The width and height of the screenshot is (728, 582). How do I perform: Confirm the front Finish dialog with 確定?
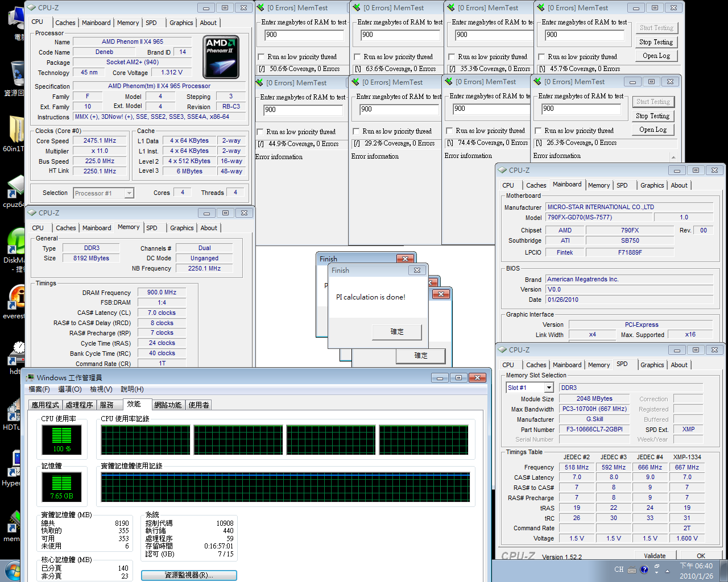[x=397, y=332]
